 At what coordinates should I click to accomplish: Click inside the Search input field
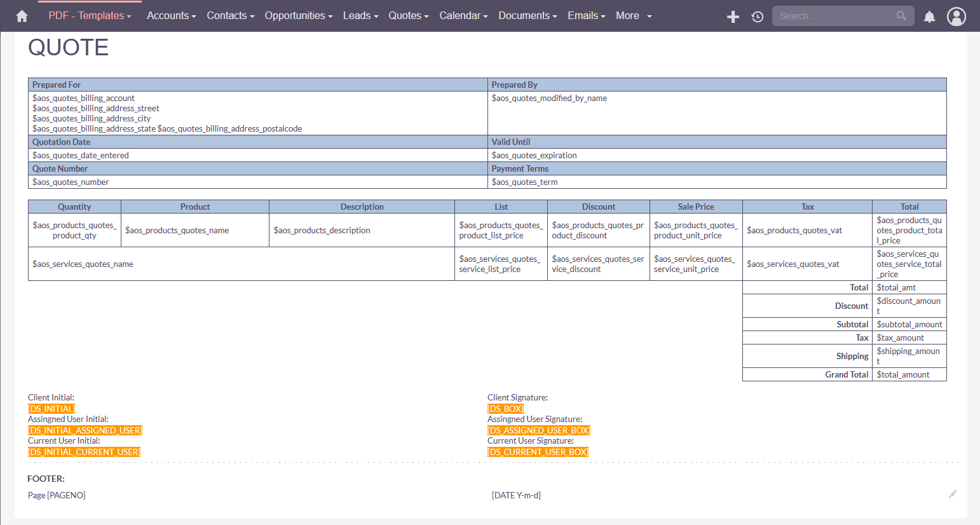click(x=833, y=15)
